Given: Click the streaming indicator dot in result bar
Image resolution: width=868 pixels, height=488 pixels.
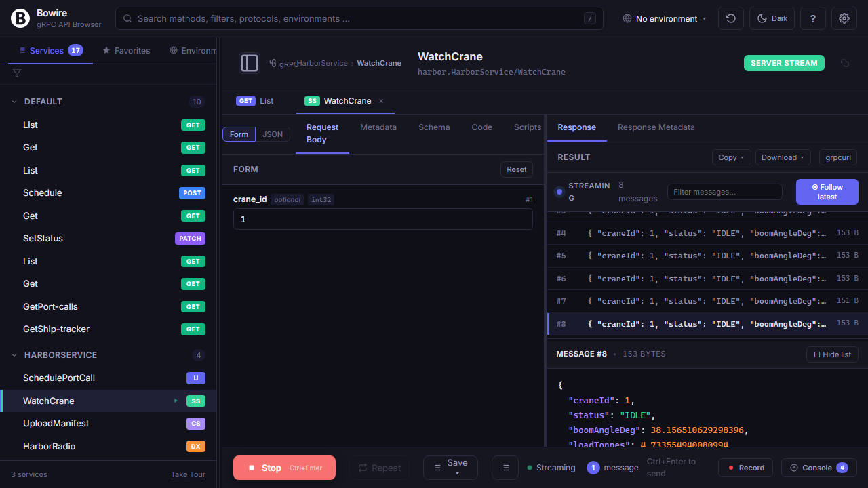Looking at the screenshot, I should 559,192.
